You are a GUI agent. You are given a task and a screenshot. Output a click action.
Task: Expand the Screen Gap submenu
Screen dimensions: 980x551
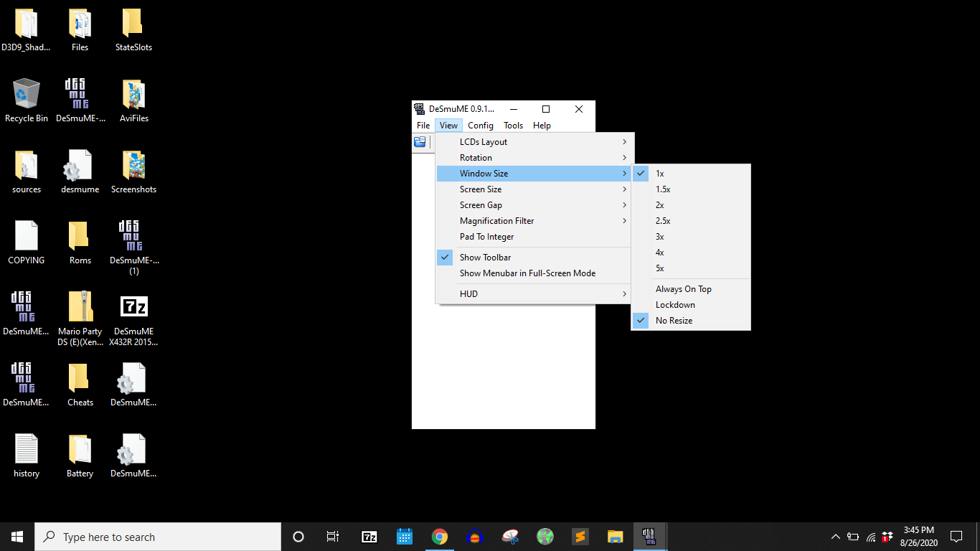(533, 205)
